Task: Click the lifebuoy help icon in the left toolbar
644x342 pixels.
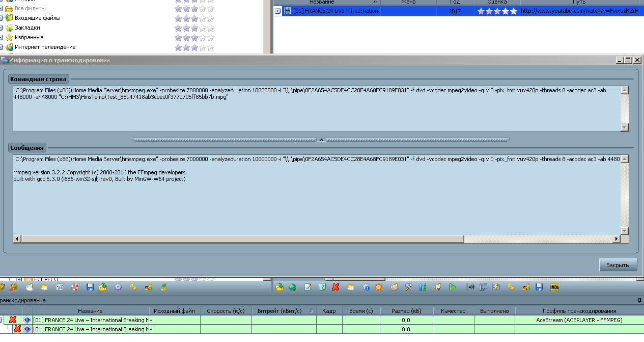Action: point(75,287)
